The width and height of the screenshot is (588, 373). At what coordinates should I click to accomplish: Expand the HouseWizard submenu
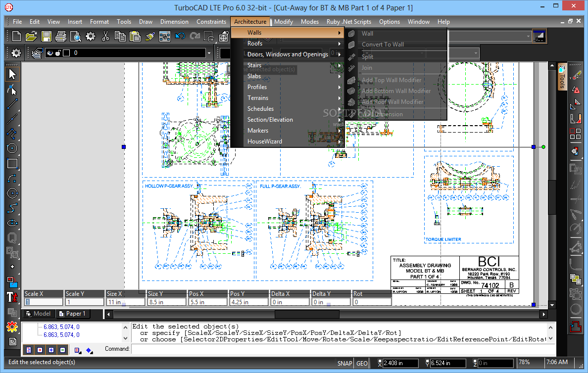(x=288, y=141)
